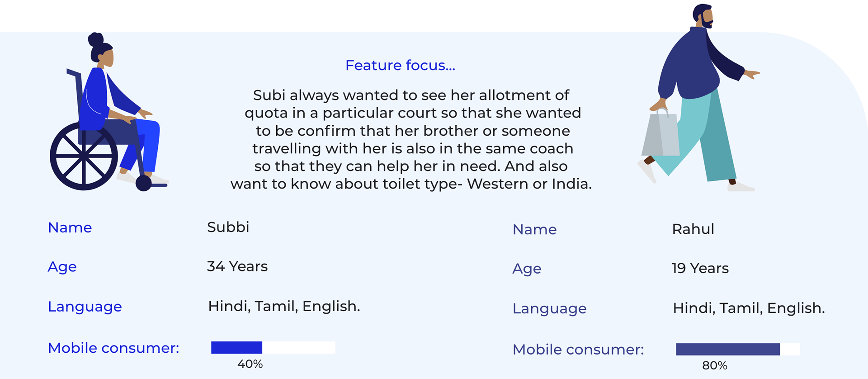Viewport: 868px width, 379px height.
Task: Click Rahul's 80% mobile consumer bar
Action: click(x=738, y=349)
